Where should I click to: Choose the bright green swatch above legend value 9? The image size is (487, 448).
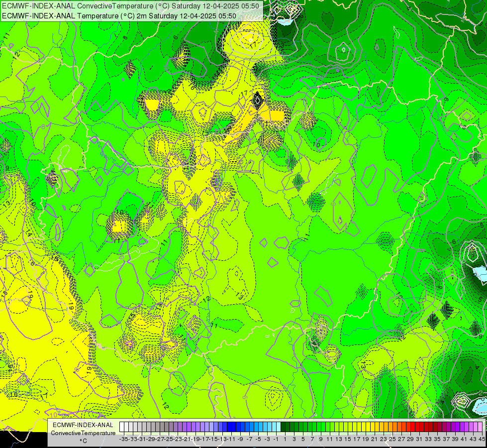pos(319,427)
